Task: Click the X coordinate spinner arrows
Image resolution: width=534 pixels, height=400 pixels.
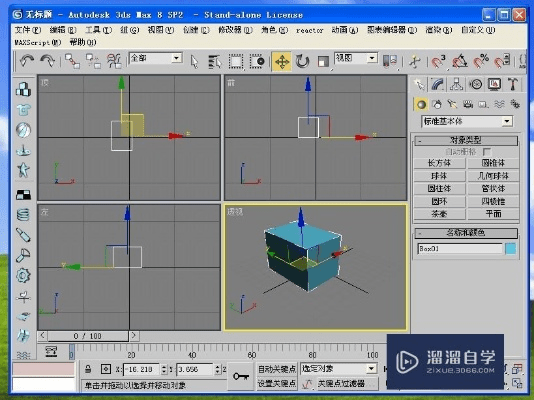Action: pyautogui.click(x=164, y=369)
